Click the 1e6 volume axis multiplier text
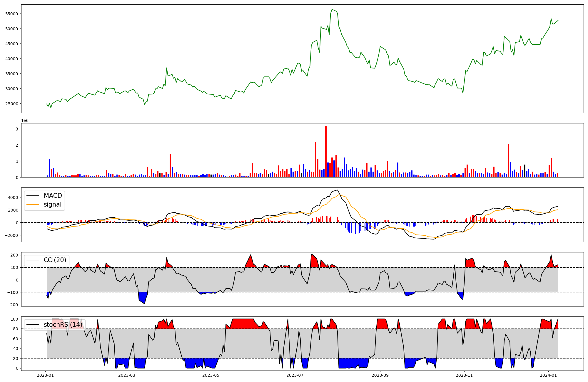The width and height of the screenshot is (588, 382). point(25,121)
